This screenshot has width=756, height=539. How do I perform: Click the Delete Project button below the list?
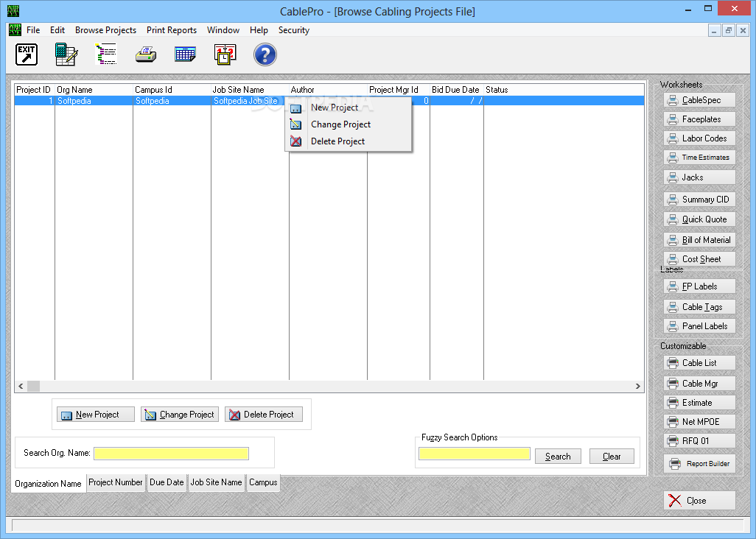pyautogui.click(x=264, y=415)
